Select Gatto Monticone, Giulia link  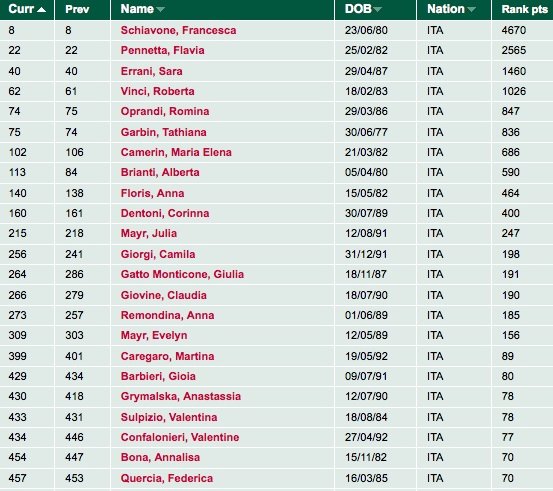182,274
